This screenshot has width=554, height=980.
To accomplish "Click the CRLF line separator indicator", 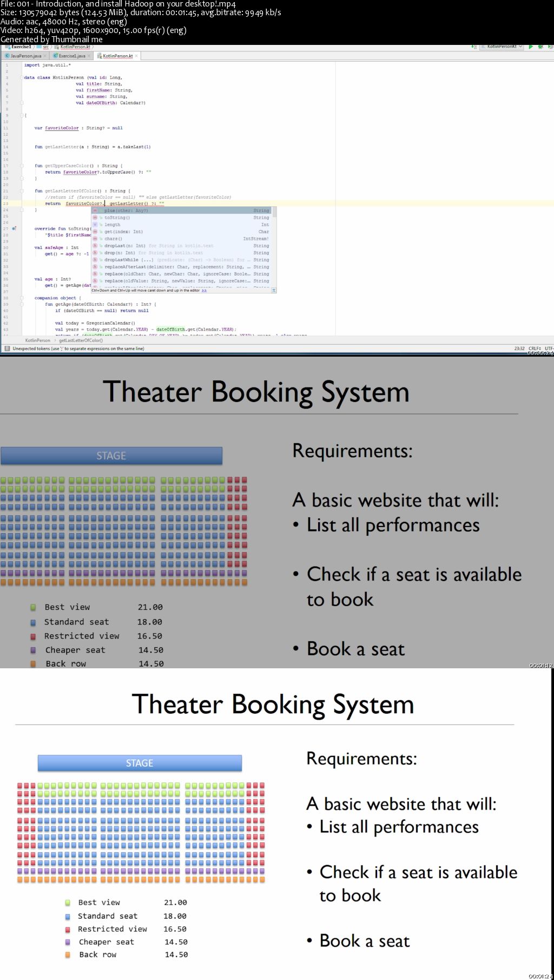I will point(535,348).
